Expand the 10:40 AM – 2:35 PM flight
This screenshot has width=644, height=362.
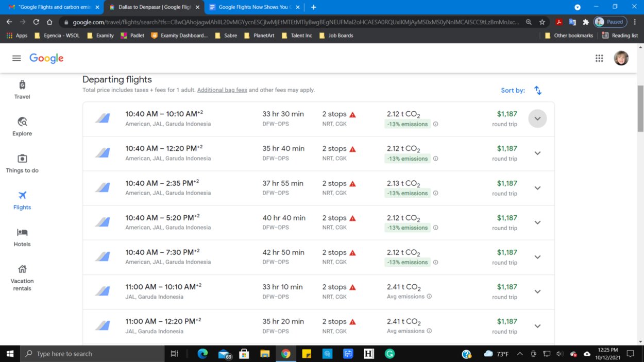coord(537,188)
